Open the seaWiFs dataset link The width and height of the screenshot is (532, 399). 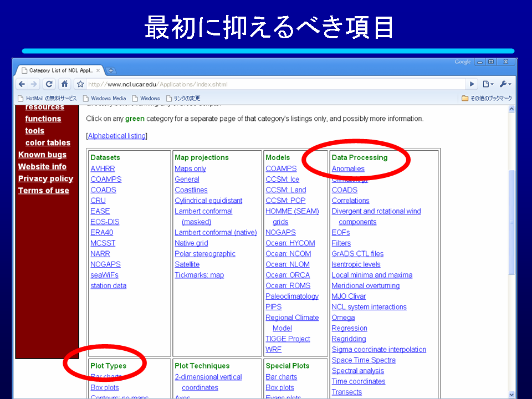click(x=105, y=275)
